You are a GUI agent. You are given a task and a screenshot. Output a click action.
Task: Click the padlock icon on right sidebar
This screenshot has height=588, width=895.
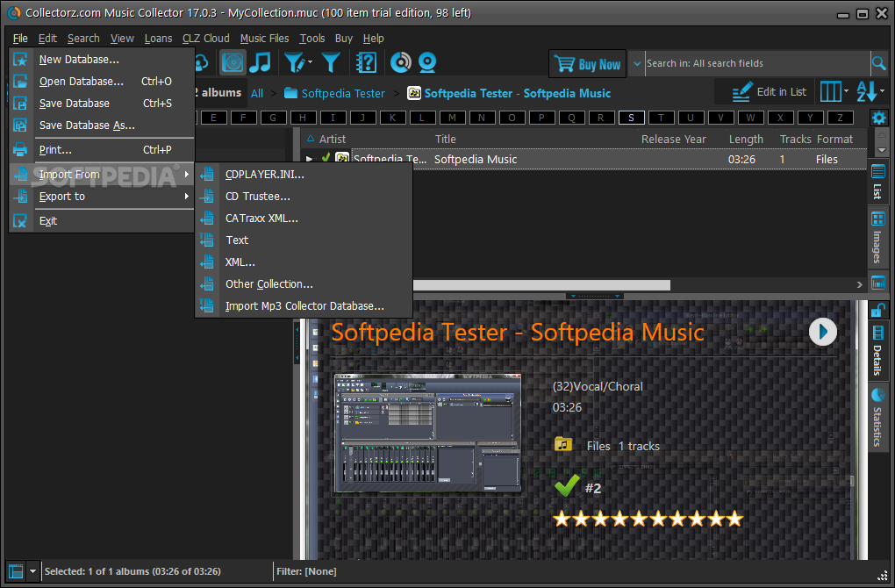(877, 311)
